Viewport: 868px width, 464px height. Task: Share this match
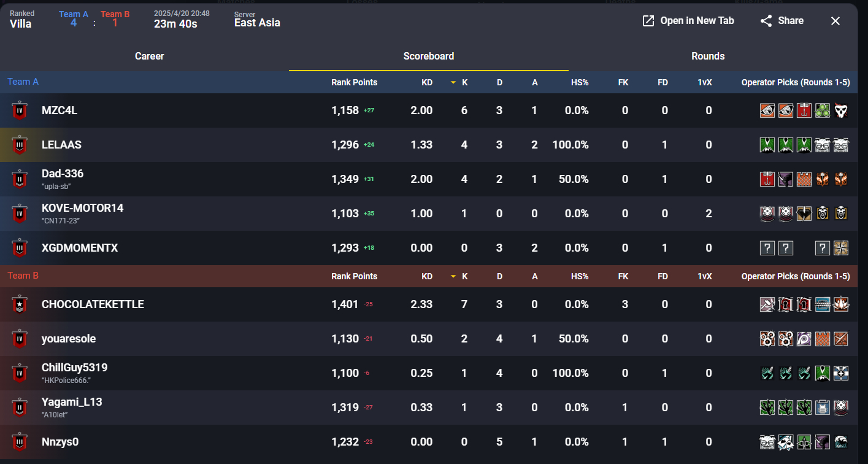(782, 21)
